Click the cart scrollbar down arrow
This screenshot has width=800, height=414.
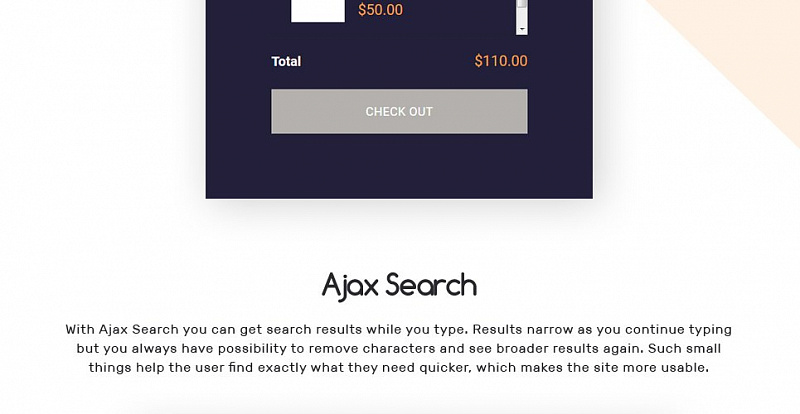[521, 30]
